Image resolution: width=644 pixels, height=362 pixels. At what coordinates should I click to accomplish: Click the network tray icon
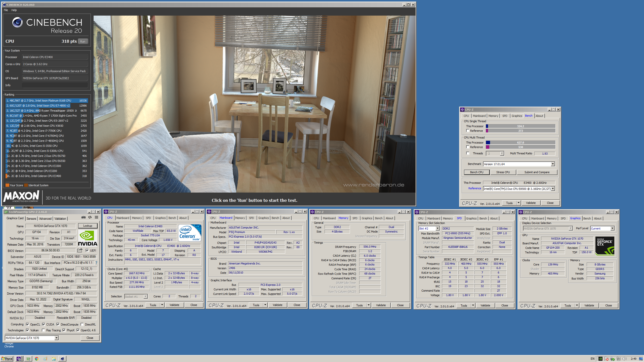[x=619, y=359]
